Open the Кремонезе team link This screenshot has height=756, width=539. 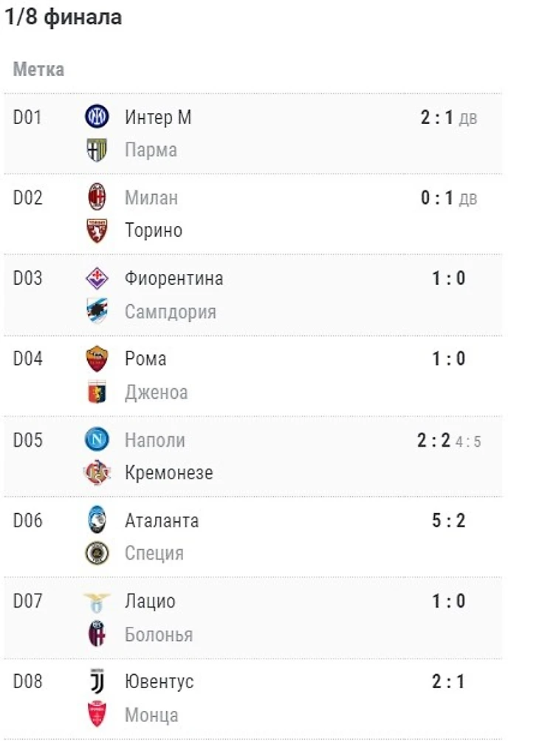pos(169,473)
